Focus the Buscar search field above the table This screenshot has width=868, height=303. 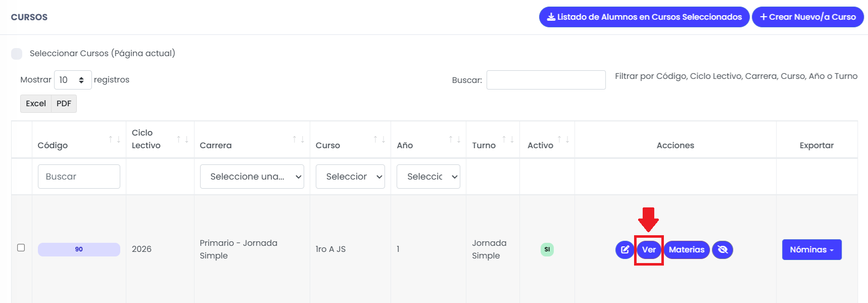[546, 80]
